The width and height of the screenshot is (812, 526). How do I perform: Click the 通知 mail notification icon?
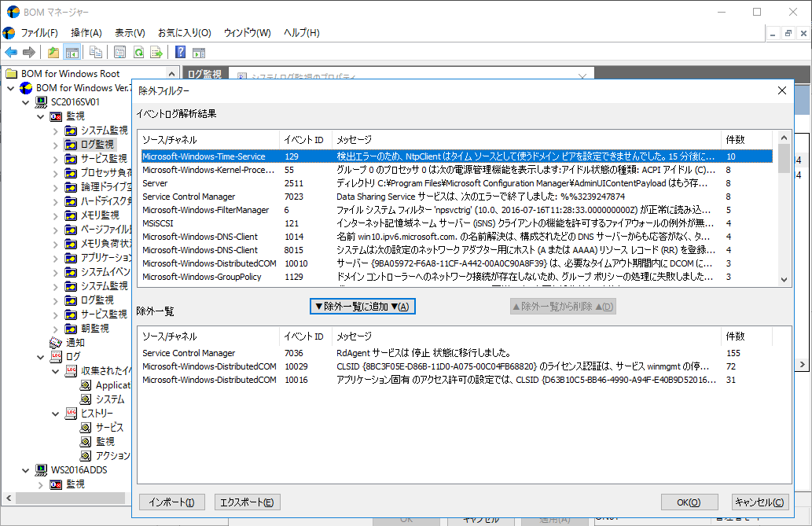click(56, 343)
